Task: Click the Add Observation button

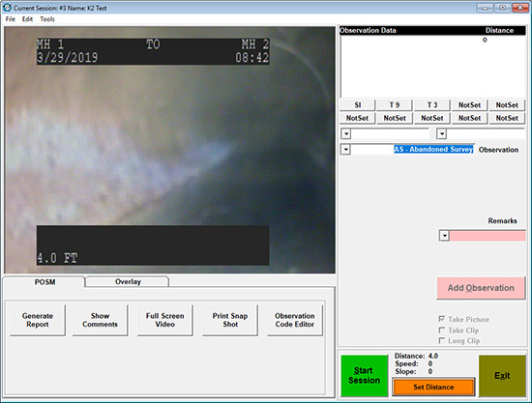Action: [481, 288]
